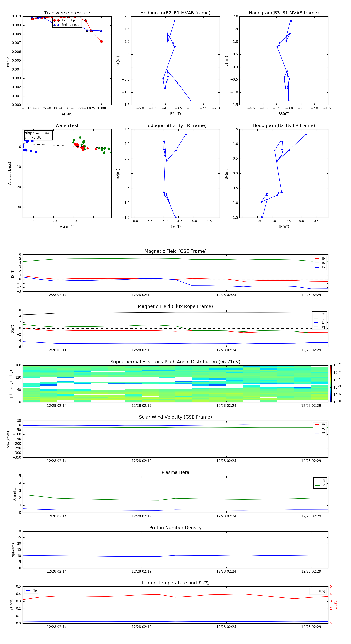
Task: Click the 'Hodogram(Bz_By FR frame)' title
Action: tap(175, 125)
